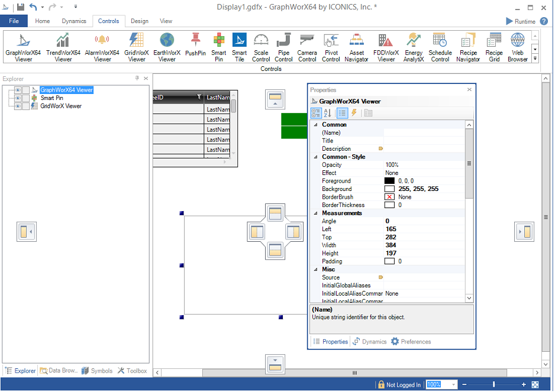Sort properties alphabetically in Properties panel
Screen dimensions: 555x392
[x=328, y=113]
